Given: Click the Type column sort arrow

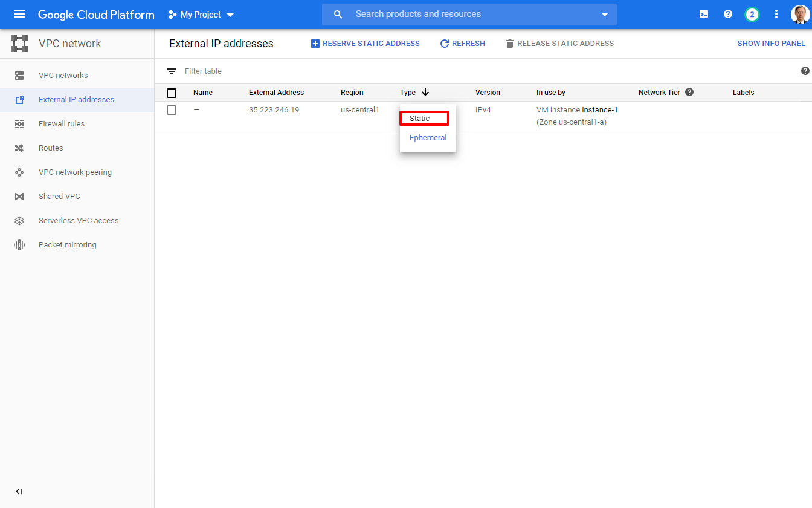Looking at the screenshot, I should click(425, 92).
